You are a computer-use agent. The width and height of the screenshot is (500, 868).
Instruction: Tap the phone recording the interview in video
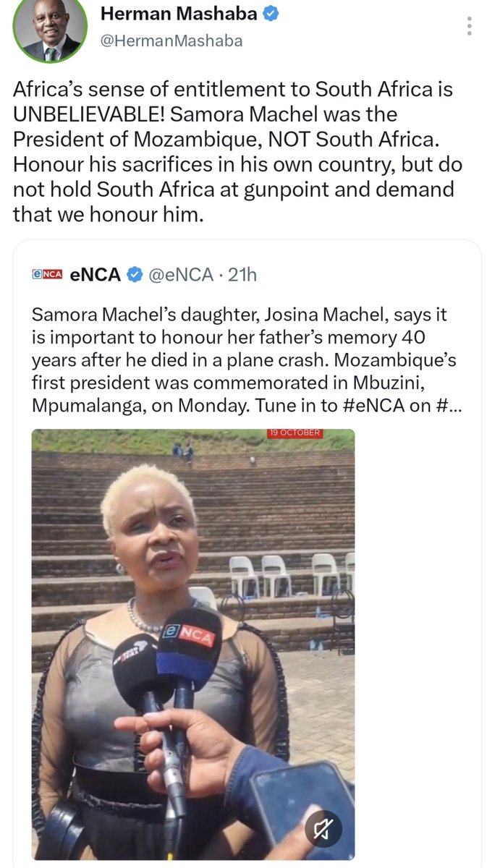pyautogui.click(x=302, y=804)
